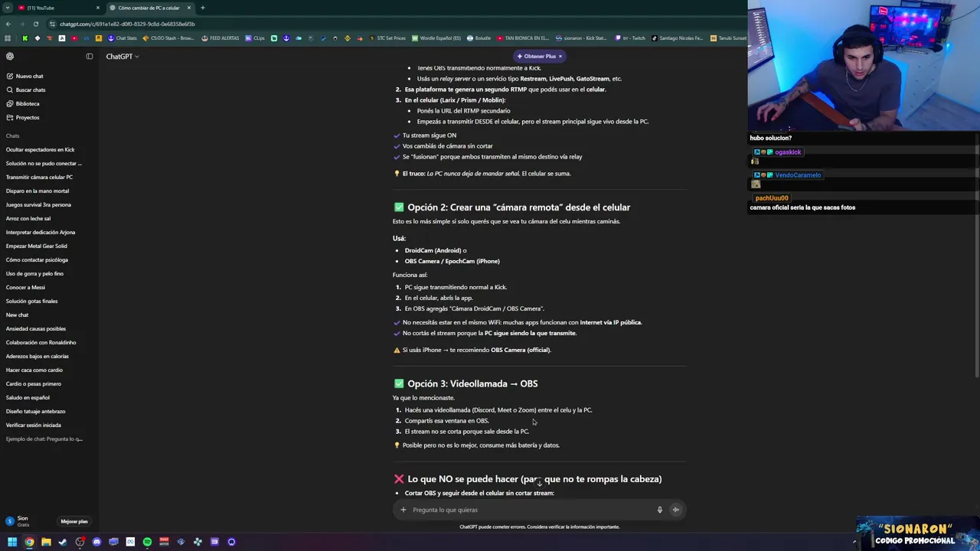Image resolution: width=980 pixels, height=551 pixels.
Task: Click the scroll-to-bottom arrow button
Action: coord(539,483)
